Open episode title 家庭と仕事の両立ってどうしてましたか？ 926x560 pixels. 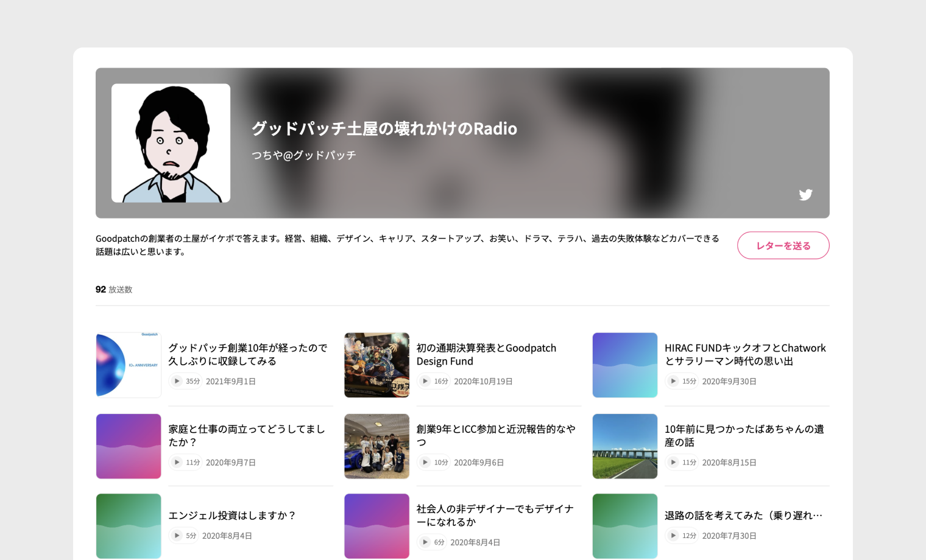point(247,436)
